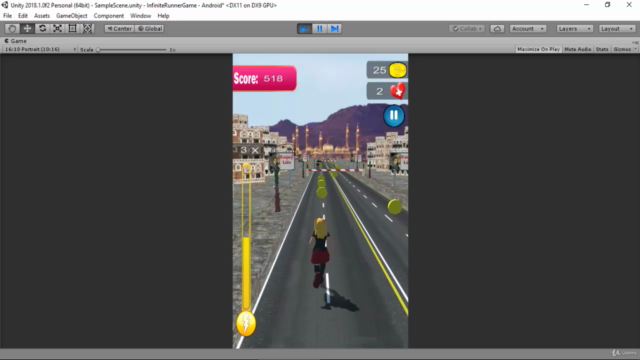Open the Collab dropdown
The image size is (640, 360).
coord(467,29)
